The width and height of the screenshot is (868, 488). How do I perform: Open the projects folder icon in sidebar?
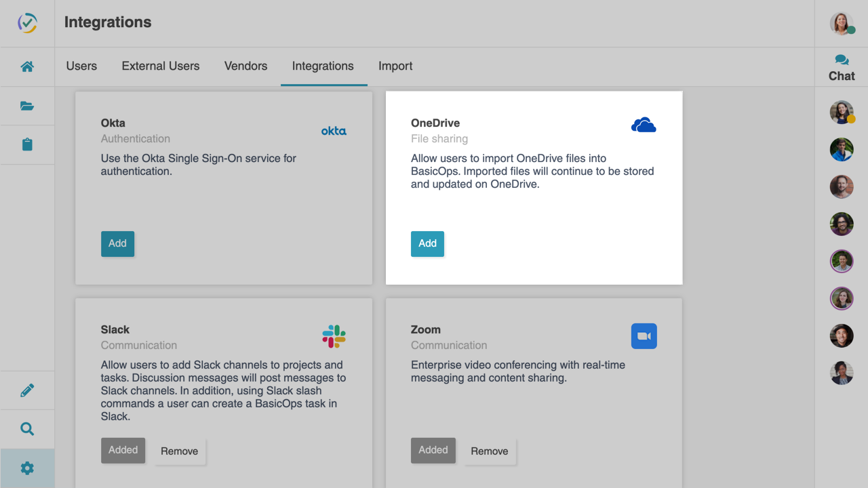click(x=27, y=106)
